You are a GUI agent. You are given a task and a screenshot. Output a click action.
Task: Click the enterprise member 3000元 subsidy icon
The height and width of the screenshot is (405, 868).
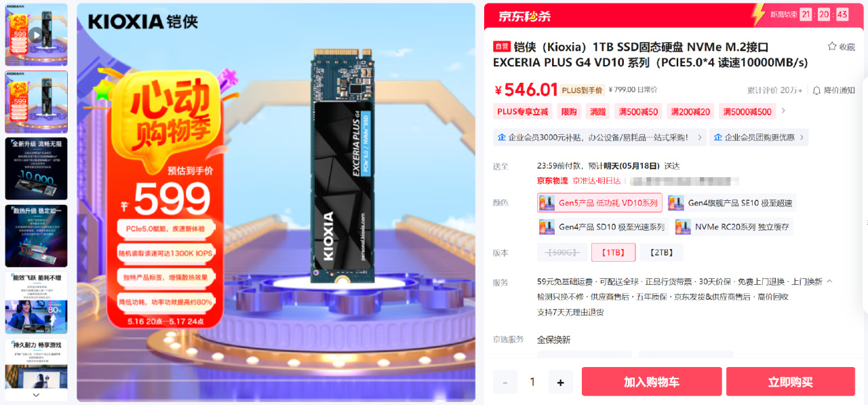click(502, 137)
